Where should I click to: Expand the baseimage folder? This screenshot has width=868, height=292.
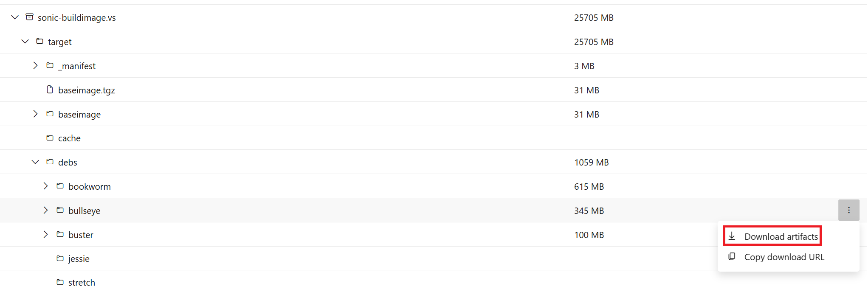35,114
